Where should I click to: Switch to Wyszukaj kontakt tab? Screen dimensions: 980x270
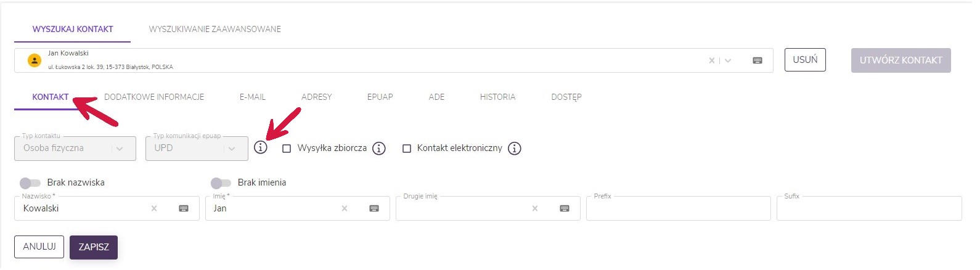point(73,29)
